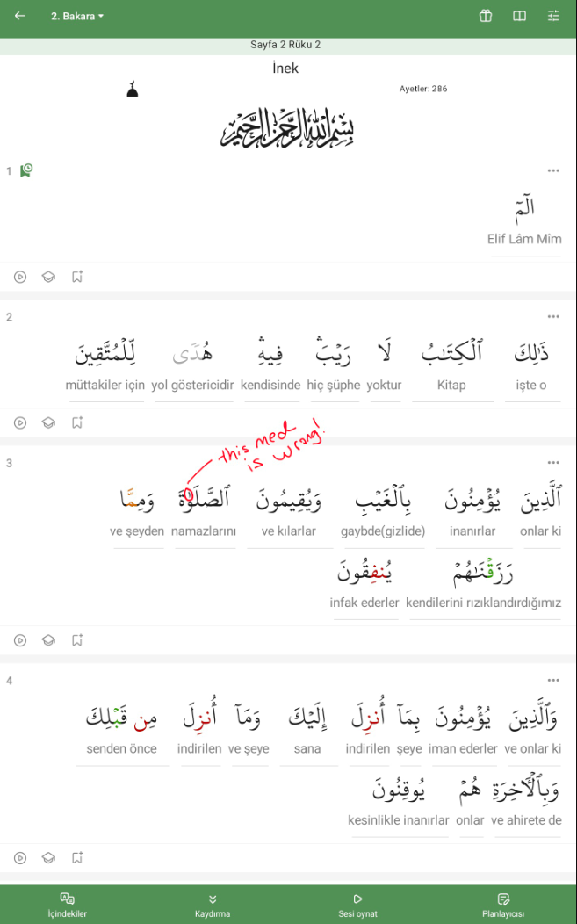
Task: Add bookmark for verse 4
Action: (77, 857)
